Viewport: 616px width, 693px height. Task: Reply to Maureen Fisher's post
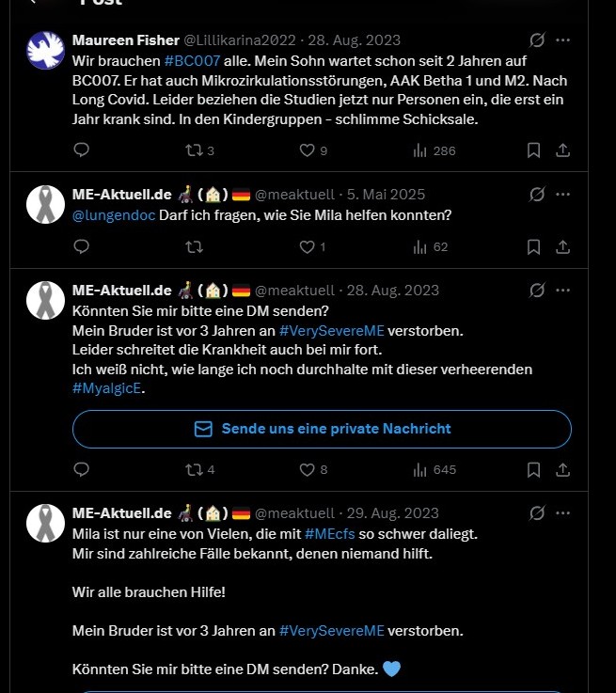(82, 150)
